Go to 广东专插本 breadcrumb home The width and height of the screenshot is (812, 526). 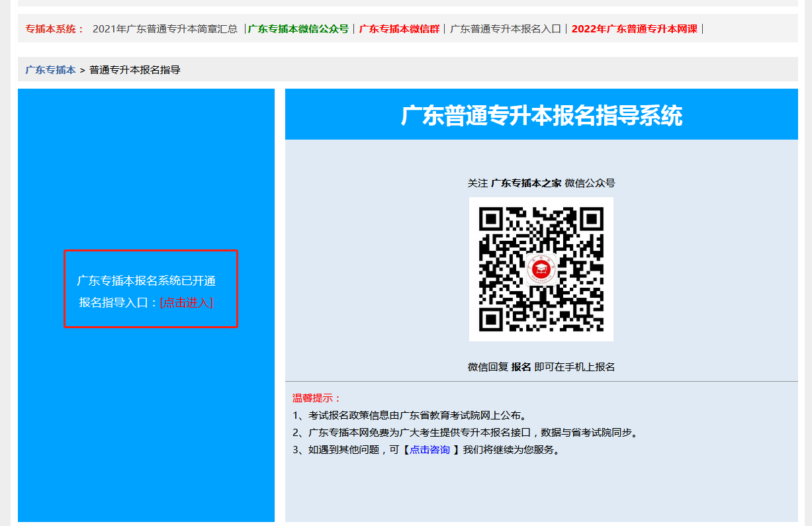50,69
